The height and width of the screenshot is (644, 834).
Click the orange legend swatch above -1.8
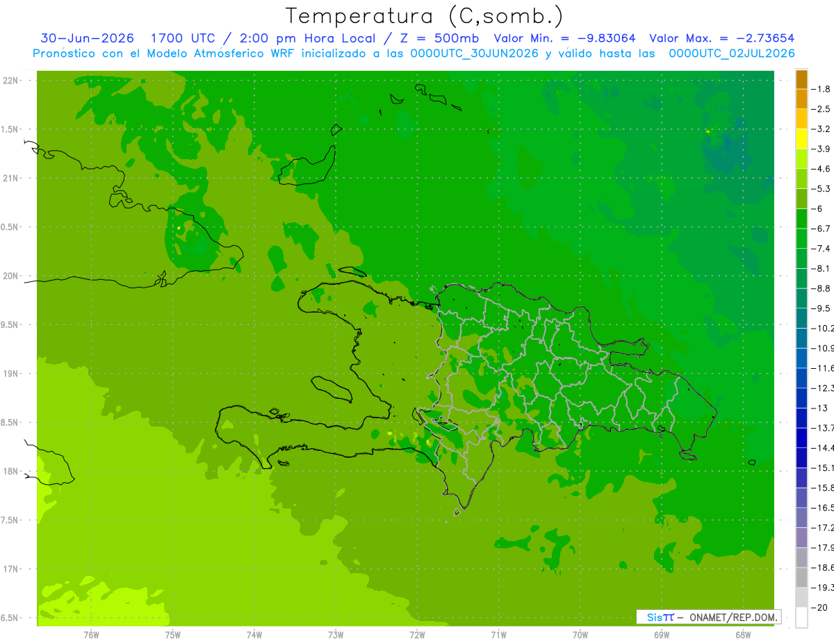(801, 79)
